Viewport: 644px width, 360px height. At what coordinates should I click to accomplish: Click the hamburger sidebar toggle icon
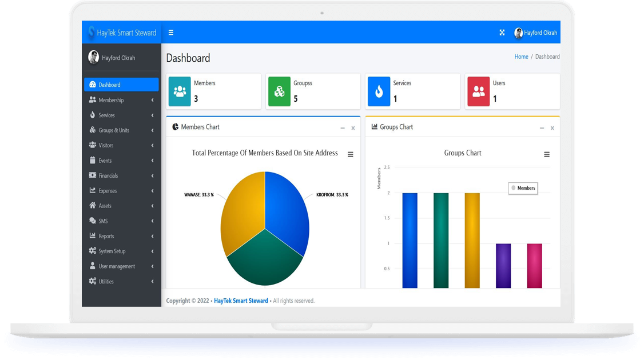tap(170, 33)
